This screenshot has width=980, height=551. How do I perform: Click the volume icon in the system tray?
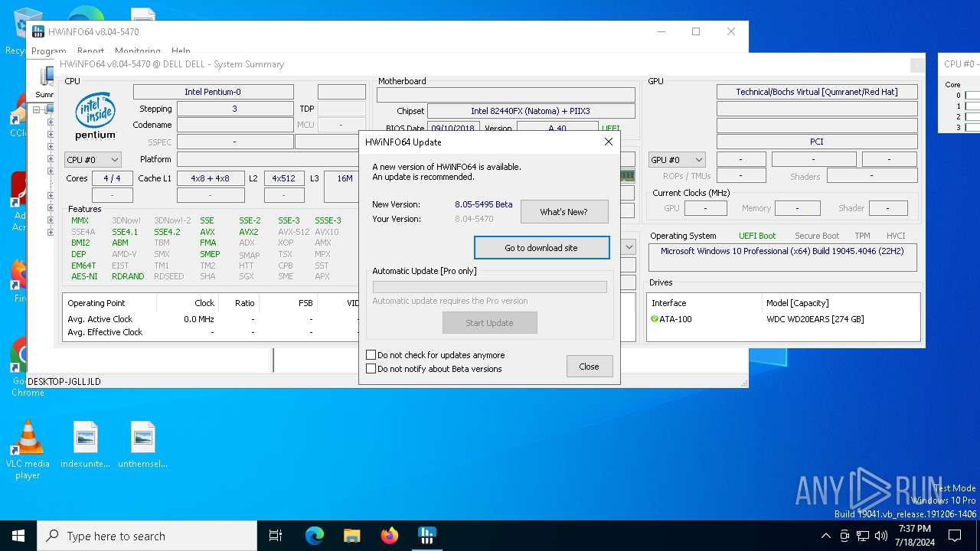(881, 536)
